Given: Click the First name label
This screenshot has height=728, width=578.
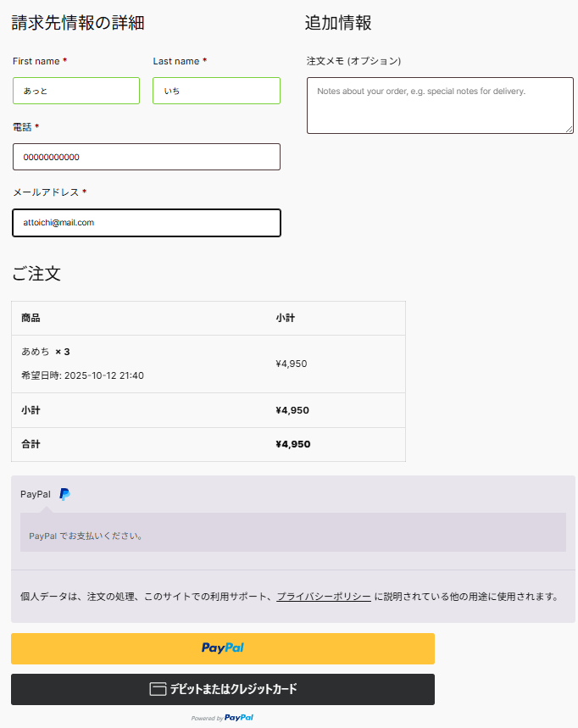Looking at the screenshot, I should coord(36,61).
